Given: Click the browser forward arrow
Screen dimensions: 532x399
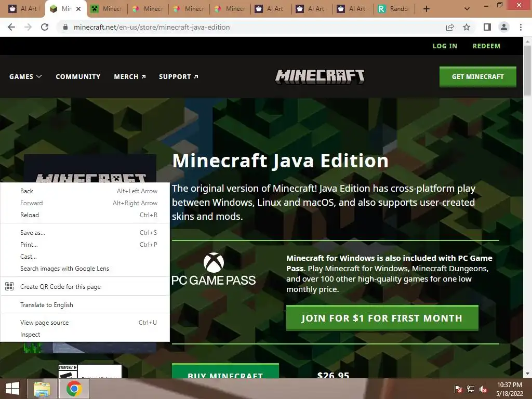Looking at the screenshot, I should click(28, 27).
